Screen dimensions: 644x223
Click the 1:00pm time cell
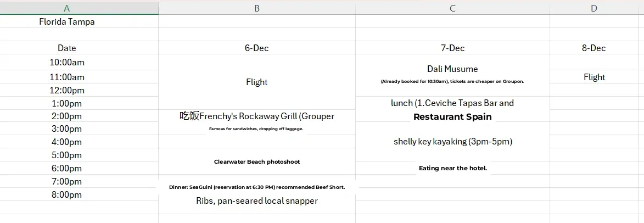coord(67,103)
